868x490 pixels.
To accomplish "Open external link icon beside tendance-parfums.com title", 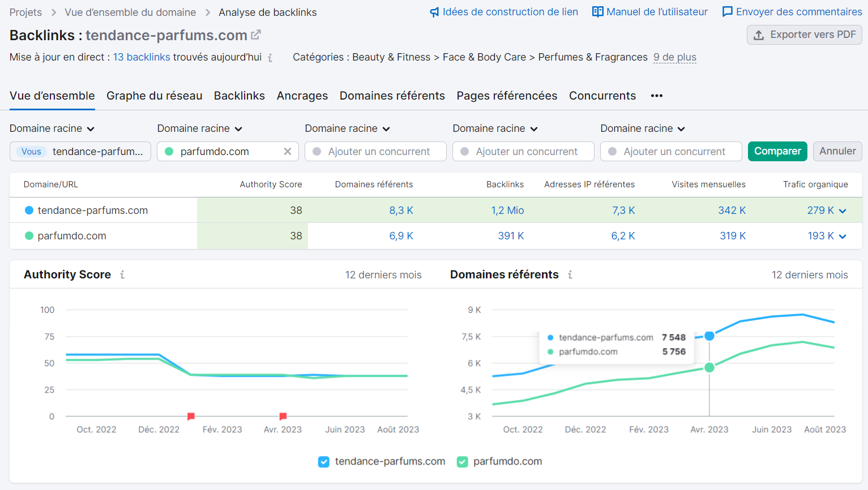I will (256, 35).
